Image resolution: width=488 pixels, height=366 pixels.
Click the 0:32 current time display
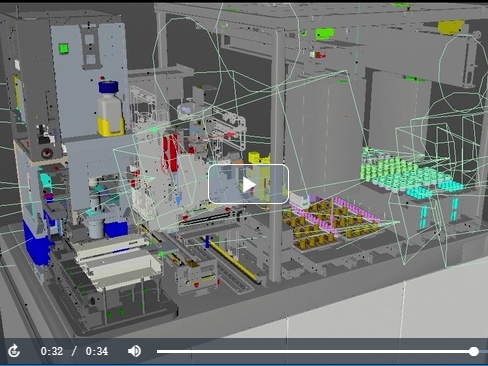click(52, 351)
